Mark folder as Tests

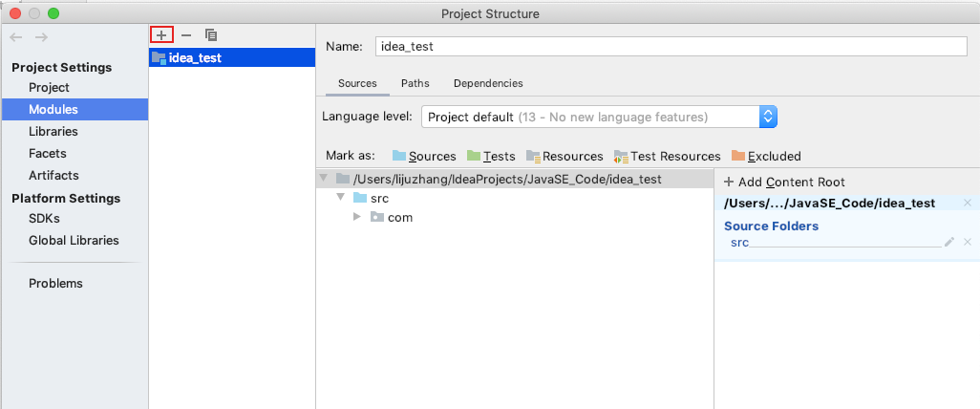[491, 156]
